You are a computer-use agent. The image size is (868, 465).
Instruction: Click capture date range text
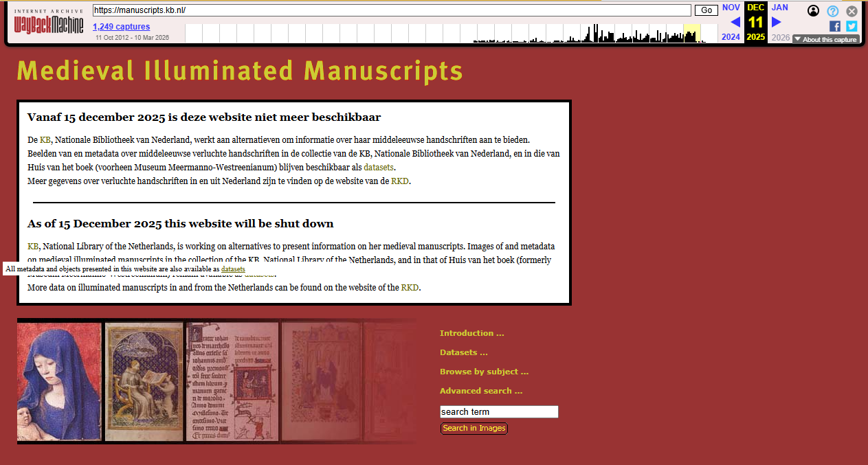[132, 38]
